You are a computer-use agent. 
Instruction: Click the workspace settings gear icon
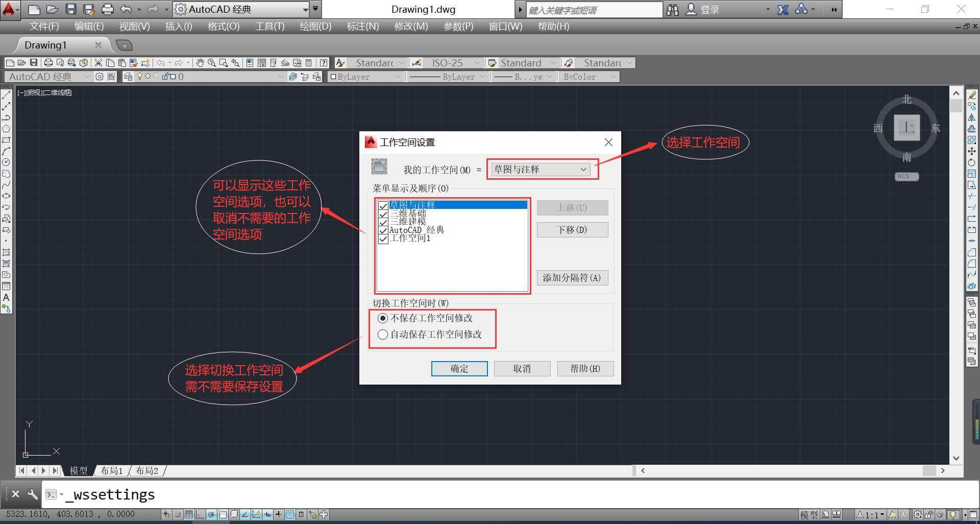tap(100, 77)
